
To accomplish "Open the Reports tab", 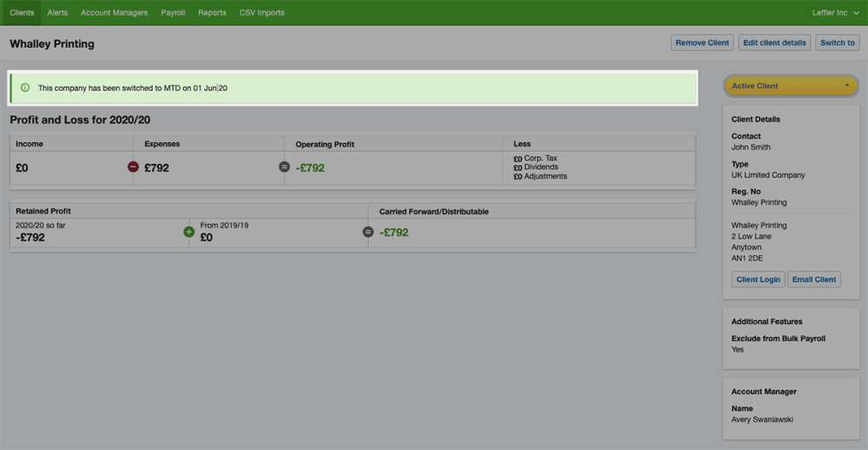I will click(212, 13).
